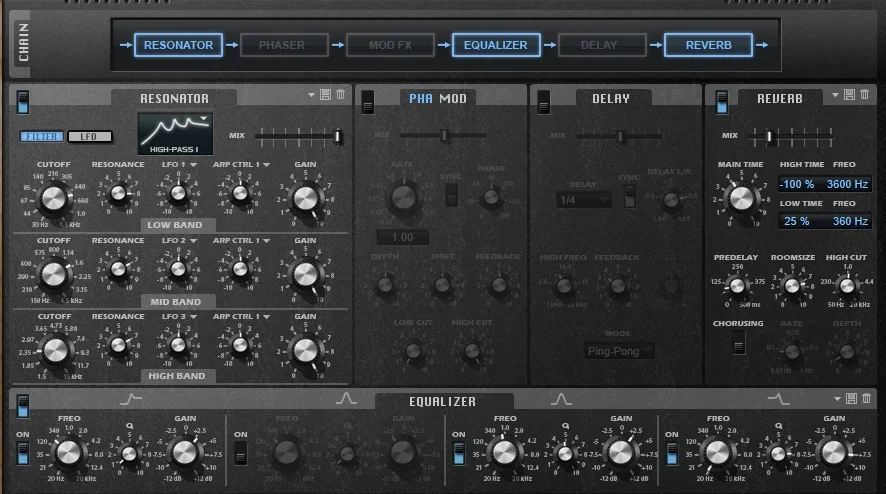Image resolution: width=886 pixels, height=494 pixels.
Task: Click the fourth EQ band Q knob
Action: [x=778, y=453]
